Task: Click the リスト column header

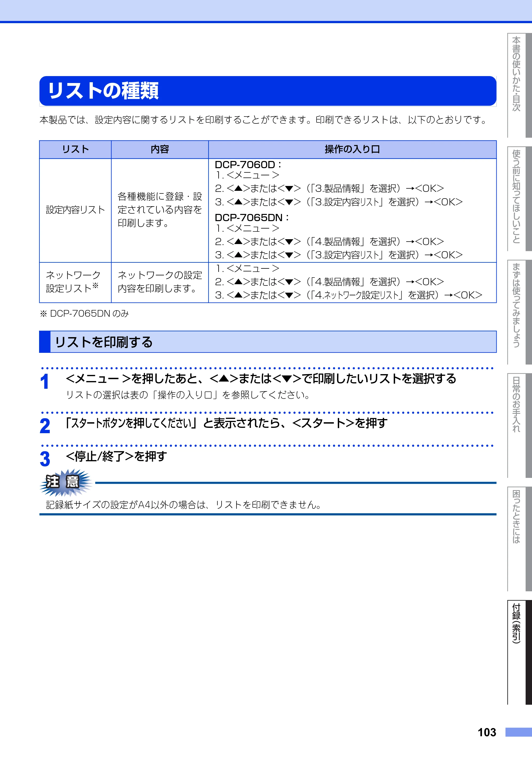Action: [x=76, y=149]
